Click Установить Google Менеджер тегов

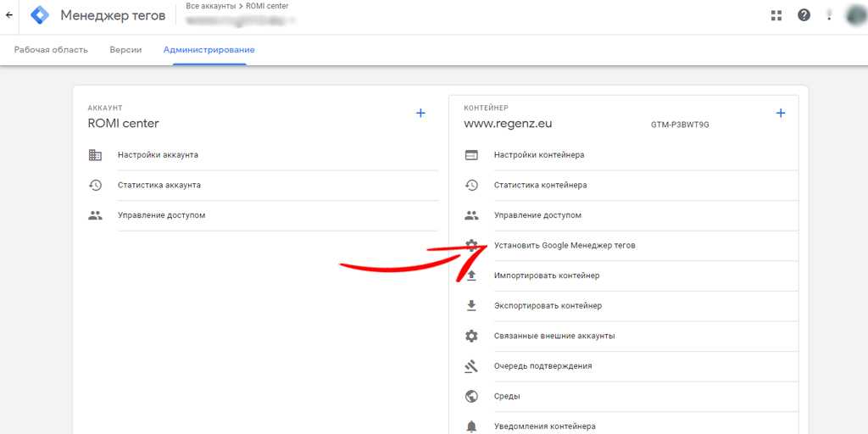[565, 246]
